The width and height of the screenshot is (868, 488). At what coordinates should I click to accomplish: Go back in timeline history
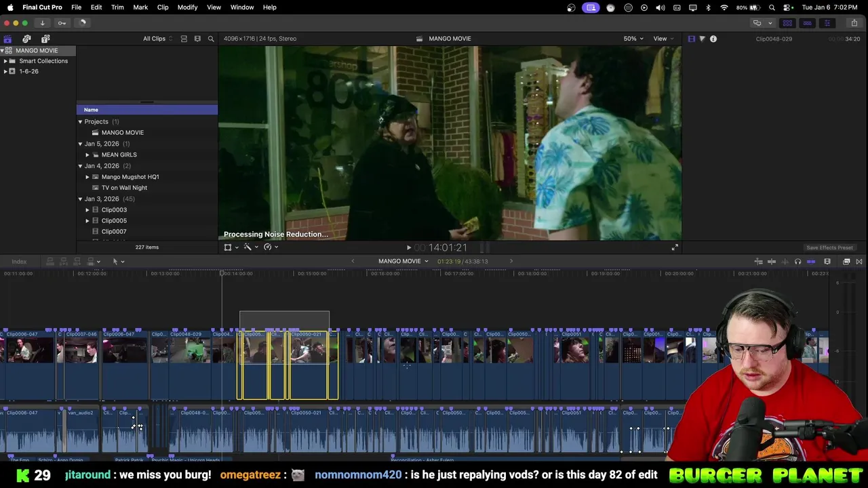click(353, 262)
